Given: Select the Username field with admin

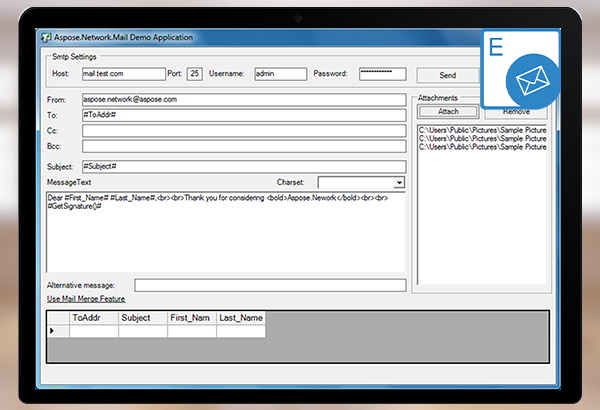Looking at the screenshot, I should tap(279, 74).
